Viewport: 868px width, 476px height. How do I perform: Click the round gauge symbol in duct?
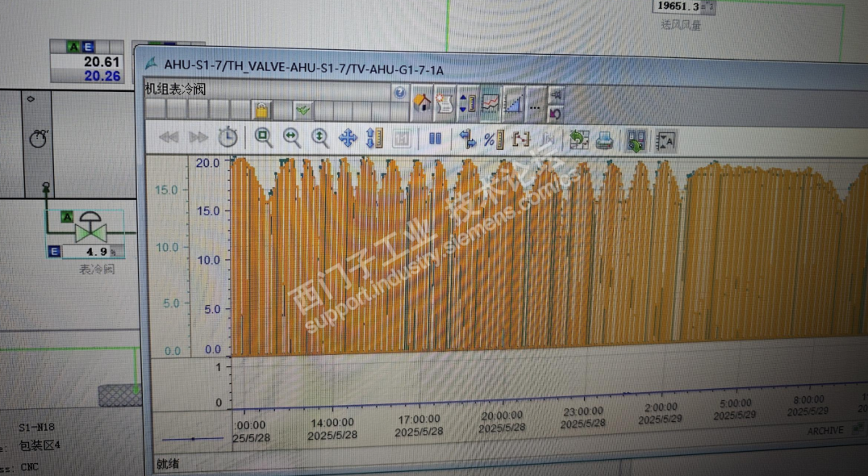tap(38, 138)
